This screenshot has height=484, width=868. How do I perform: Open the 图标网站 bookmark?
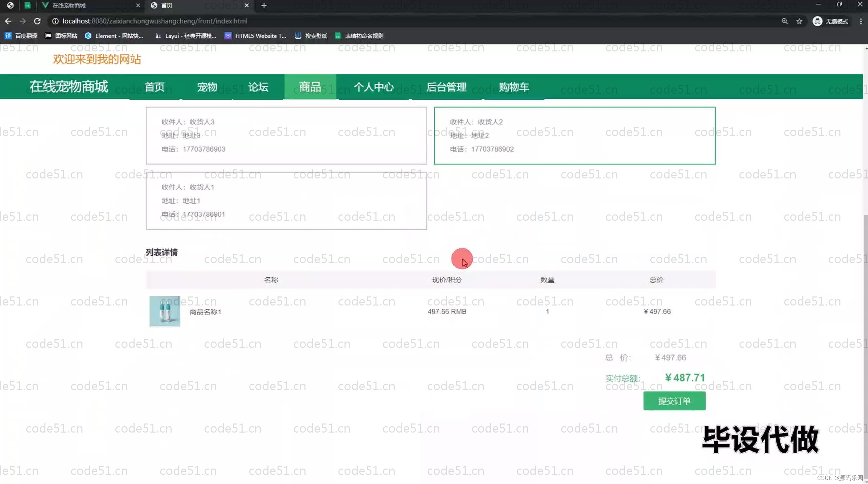click(x=61, y=36)
